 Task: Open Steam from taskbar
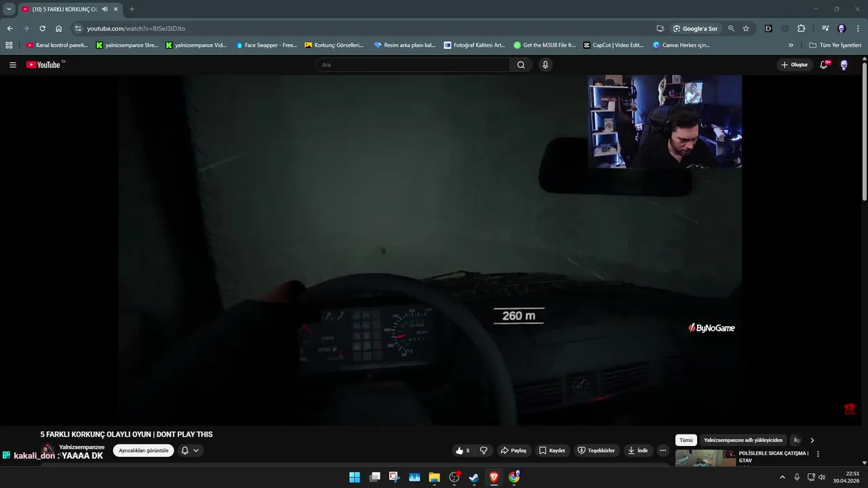[474, 477]
